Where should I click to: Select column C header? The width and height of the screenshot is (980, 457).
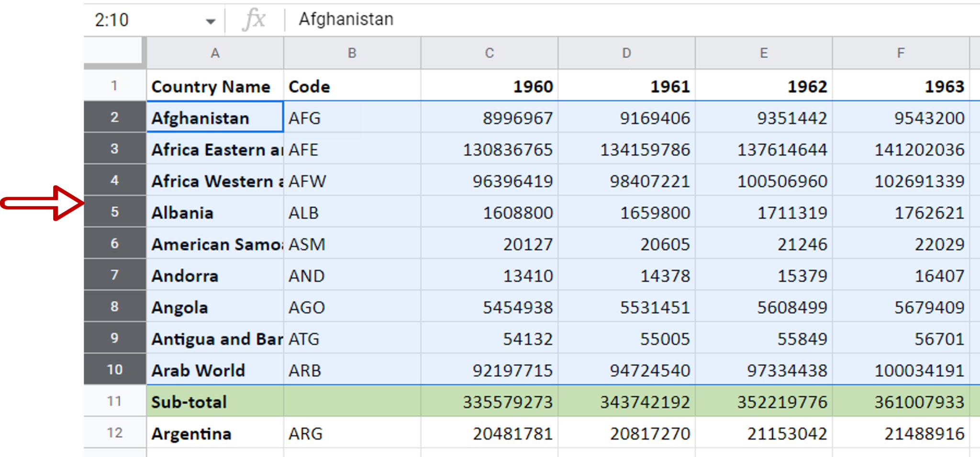pos(488,53)
